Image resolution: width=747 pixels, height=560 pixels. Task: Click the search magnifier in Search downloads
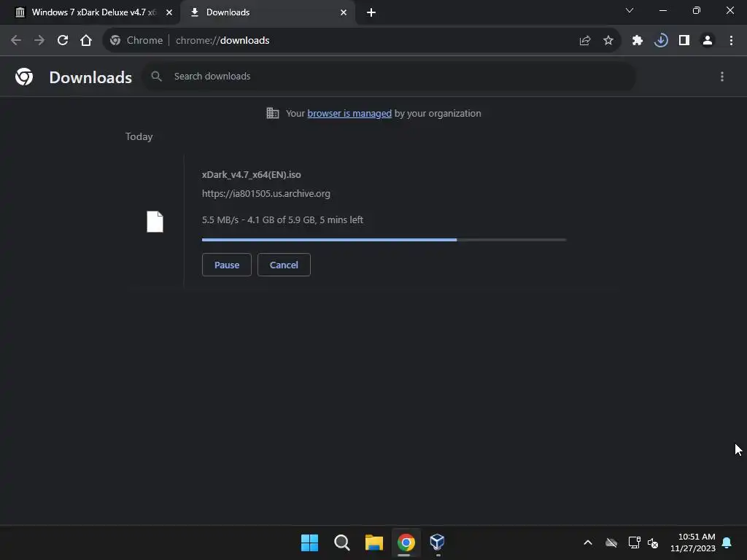(x=156, y=76)
